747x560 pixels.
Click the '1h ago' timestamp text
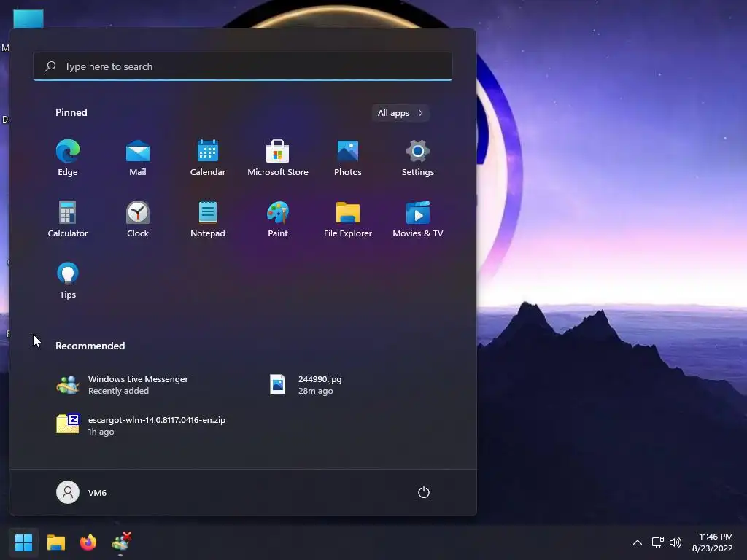tap(101, 432)
